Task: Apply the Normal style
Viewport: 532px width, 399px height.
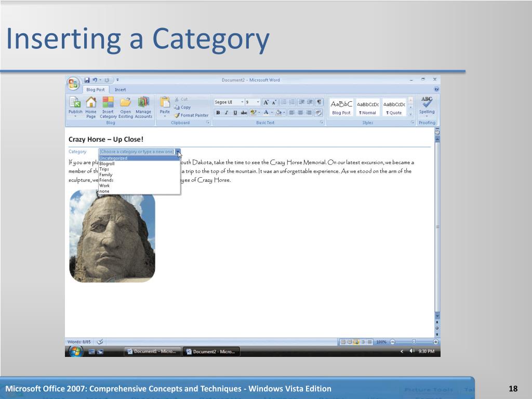Action: click(368, 107)
